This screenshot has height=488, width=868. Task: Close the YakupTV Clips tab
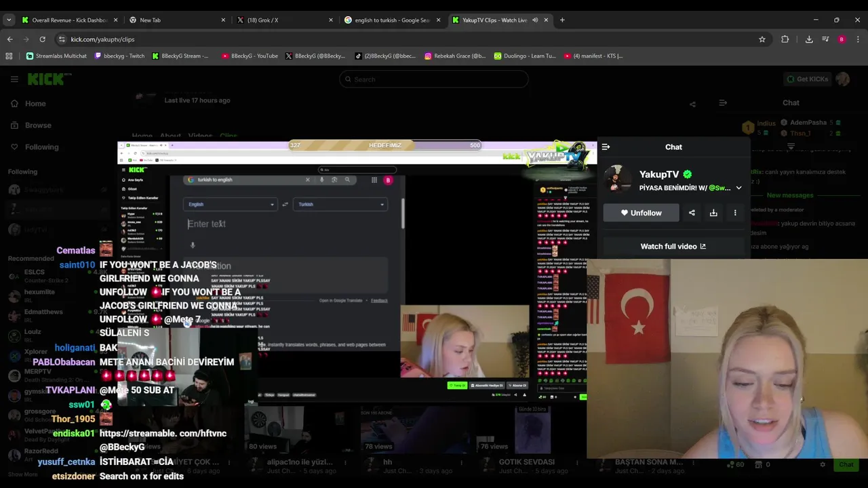(546, 20)
